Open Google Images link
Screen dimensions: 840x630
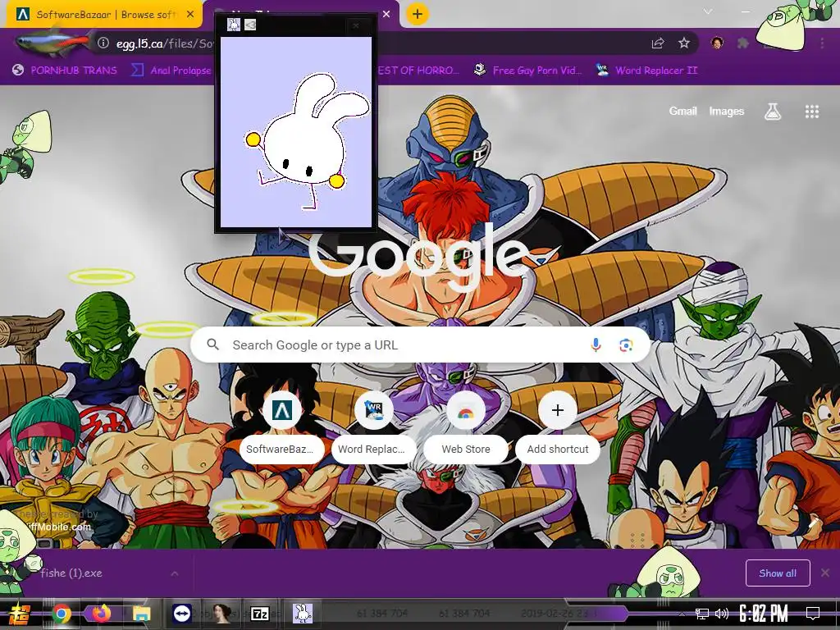pos(727,111)
